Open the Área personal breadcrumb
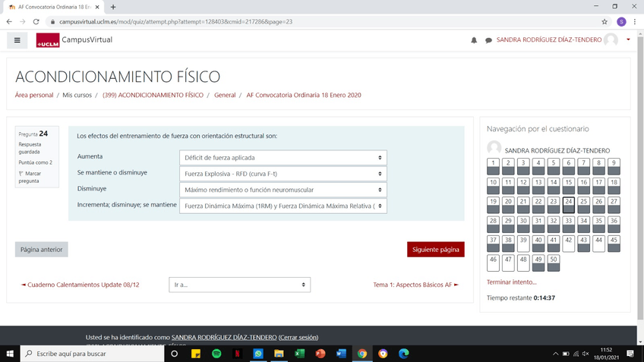This screenshot has width=644, height=362. coord(34,95)
